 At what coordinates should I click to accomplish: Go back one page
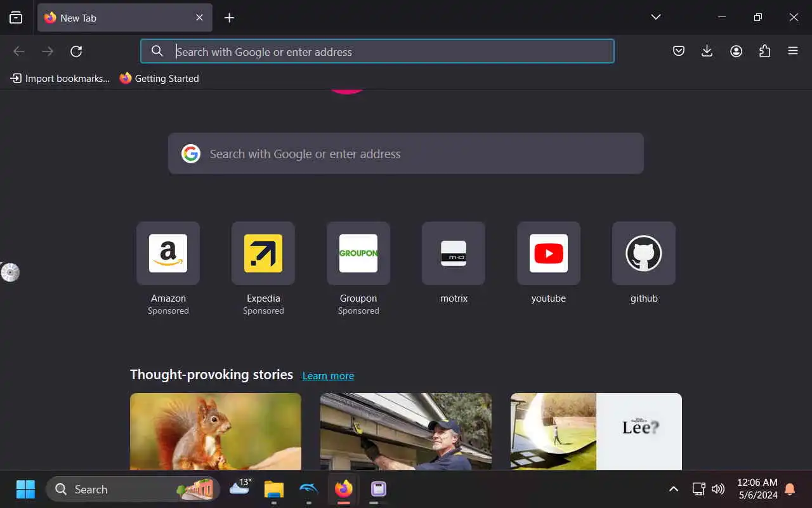coord(19,51)
